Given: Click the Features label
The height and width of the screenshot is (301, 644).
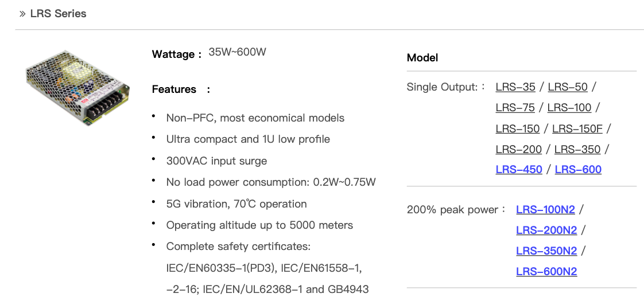Looking at the screenshot, I should (174, 89).
